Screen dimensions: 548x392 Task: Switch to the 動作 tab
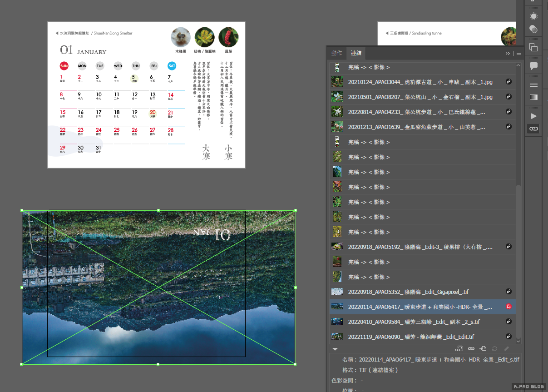[336, 53]
